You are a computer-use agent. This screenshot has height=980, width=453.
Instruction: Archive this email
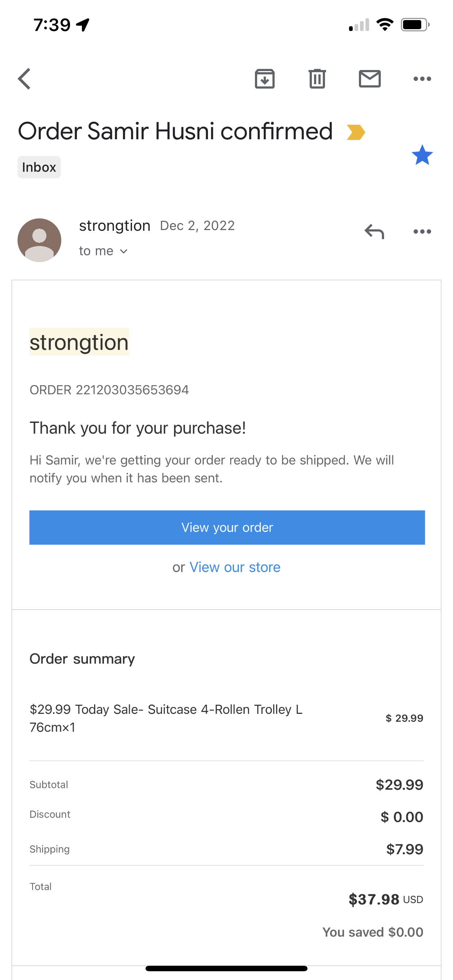[264, 79]
